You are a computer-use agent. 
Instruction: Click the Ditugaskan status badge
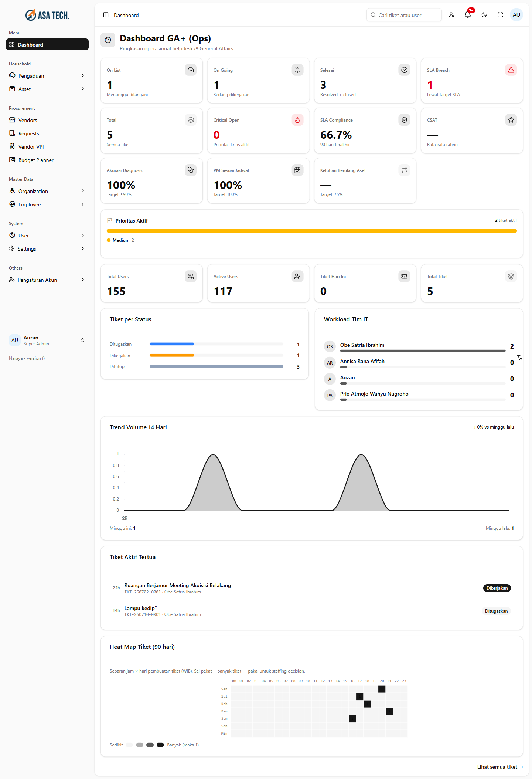496,611
